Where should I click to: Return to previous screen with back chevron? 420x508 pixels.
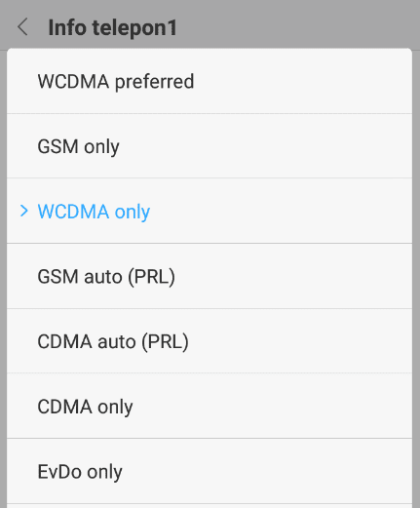point(22,27)
